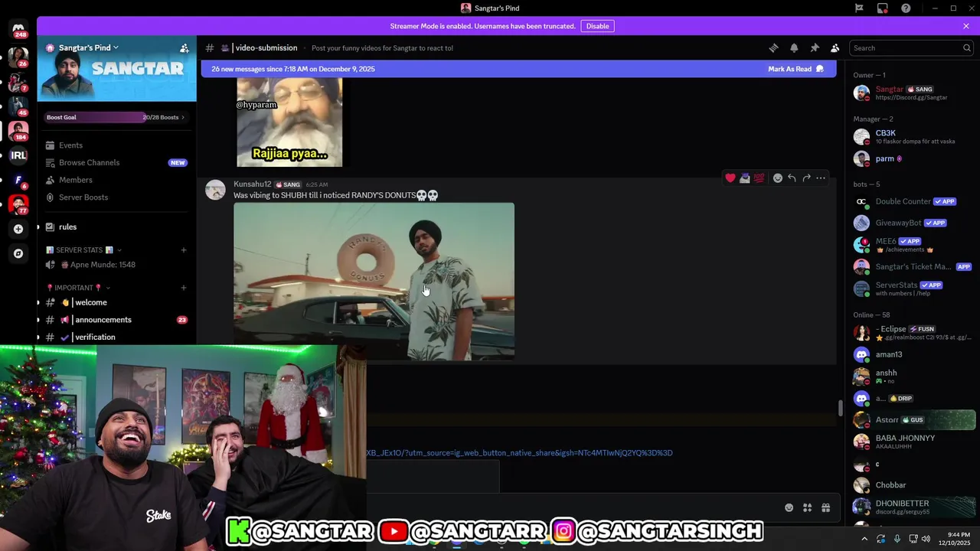
Task: Open the rules channel
Action: pos(116,227)
